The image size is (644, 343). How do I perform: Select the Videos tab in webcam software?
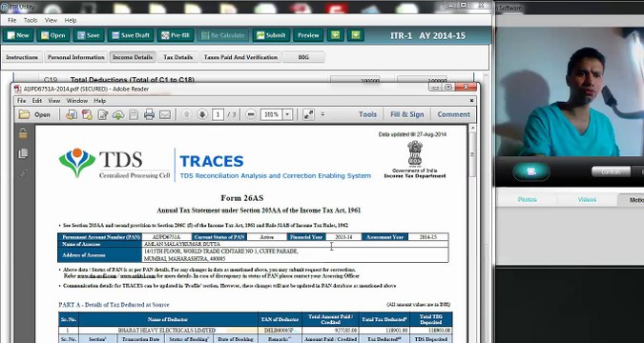[587, 199]
